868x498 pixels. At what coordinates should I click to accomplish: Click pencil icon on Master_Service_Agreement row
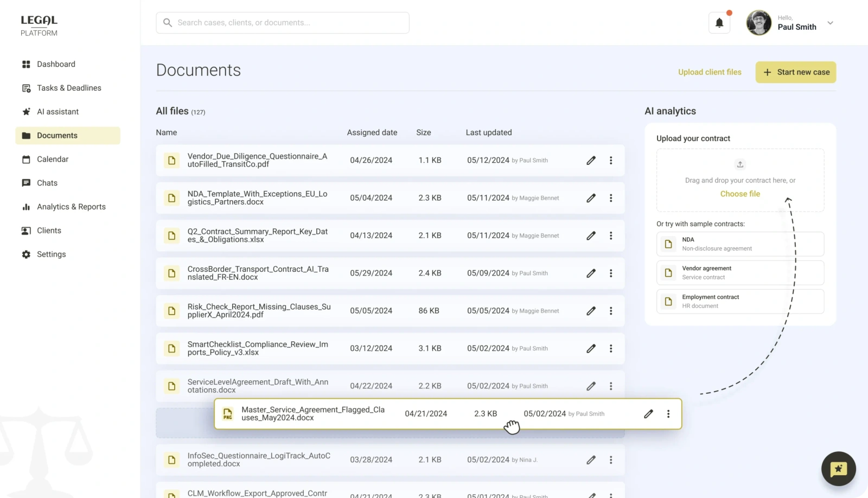[648, 414]
